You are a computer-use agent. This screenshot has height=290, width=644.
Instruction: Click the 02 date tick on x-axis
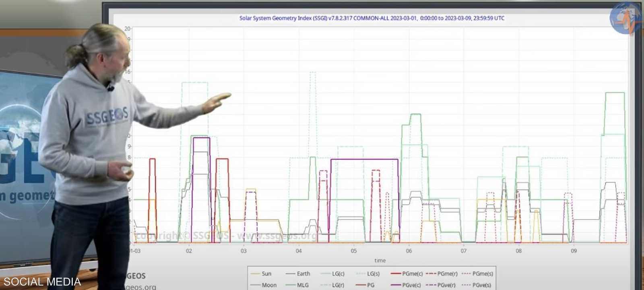(x=189, y=251)
